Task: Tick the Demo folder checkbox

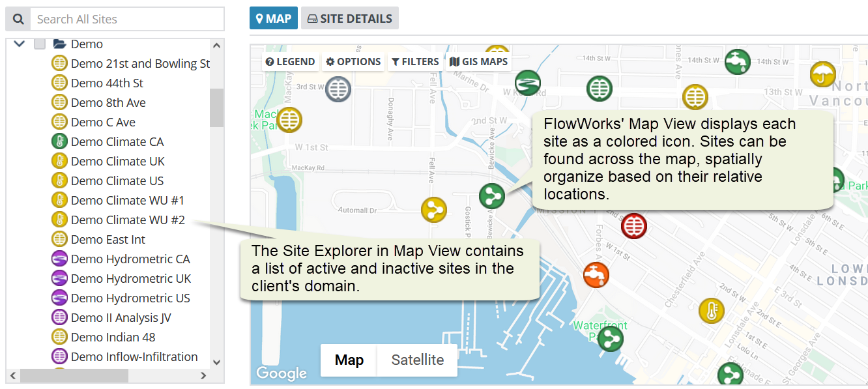Action: point(40,44)
